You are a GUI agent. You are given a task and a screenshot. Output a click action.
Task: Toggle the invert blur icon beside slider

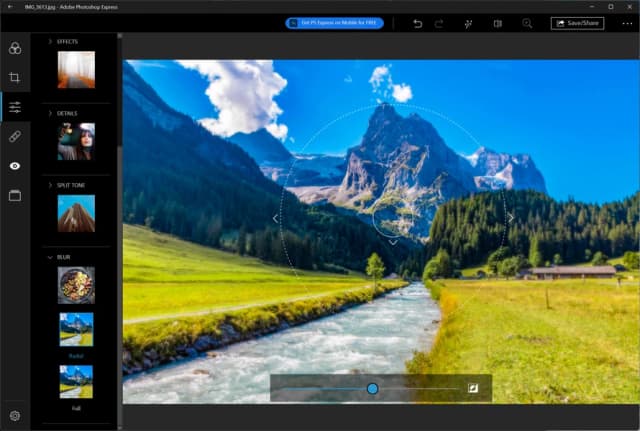[473, 388]
